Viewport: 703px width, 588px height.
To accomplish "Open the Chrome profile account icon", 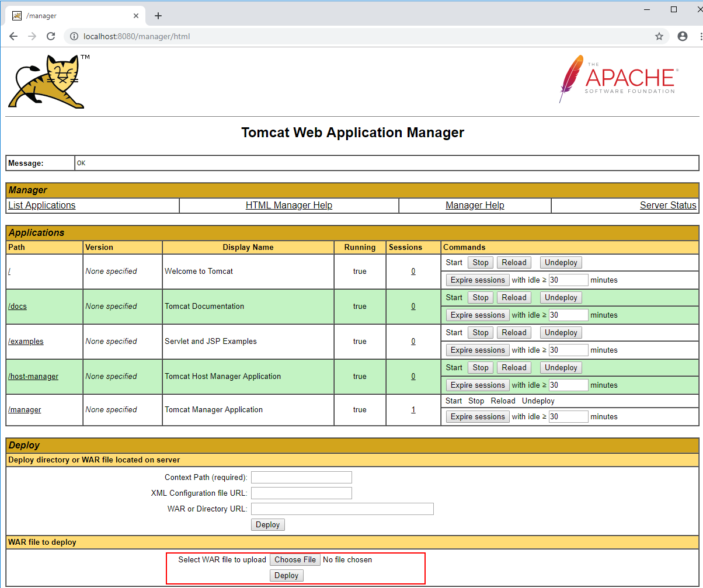I will coord(682,36).
